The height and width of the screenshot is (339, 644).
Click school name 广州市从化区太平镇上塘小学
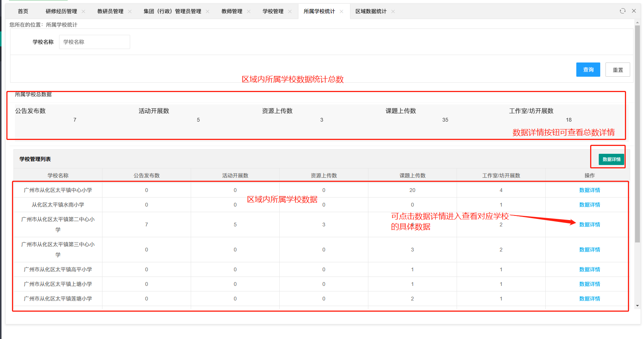tap(58, 284)
